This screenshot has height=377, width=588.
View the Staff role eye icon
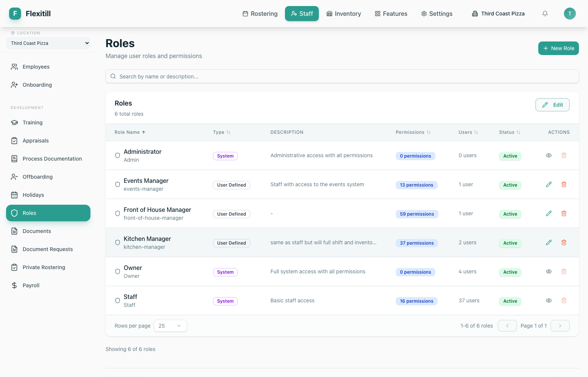tap(549, 300)
